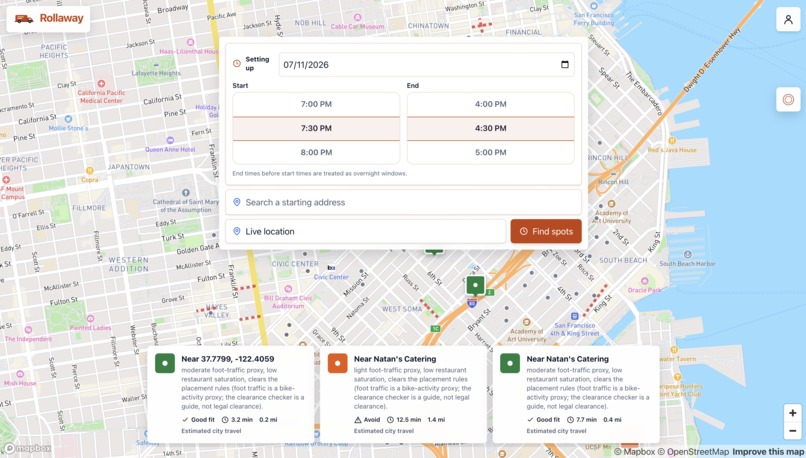Choose 4:00 PM as end time
The height and width of the screenshot is (458, 806).
(490, 104)
